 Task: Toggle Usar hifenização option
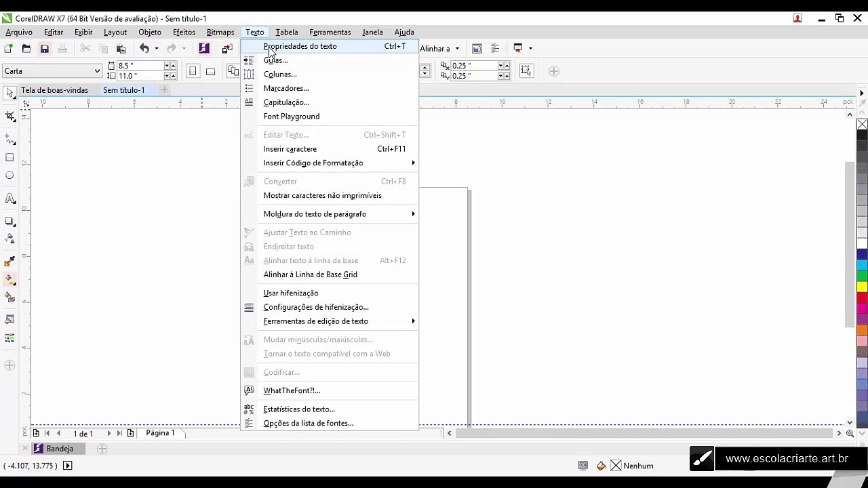[x=290, y=293]
